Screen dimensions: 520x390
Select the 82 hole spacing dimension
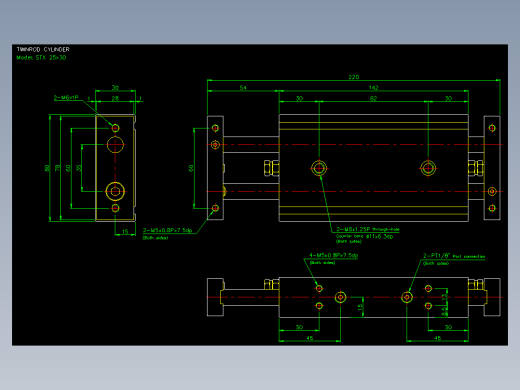click(x=373, y=98)
